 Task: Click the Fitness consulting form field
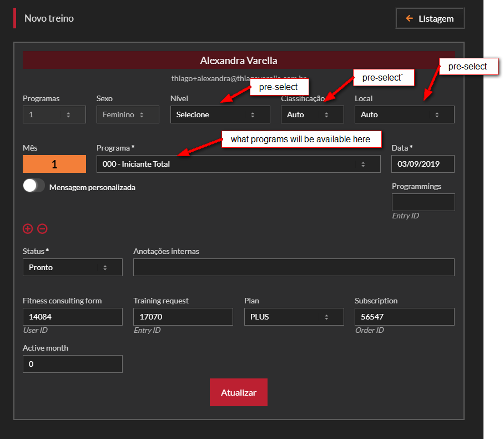72,317
